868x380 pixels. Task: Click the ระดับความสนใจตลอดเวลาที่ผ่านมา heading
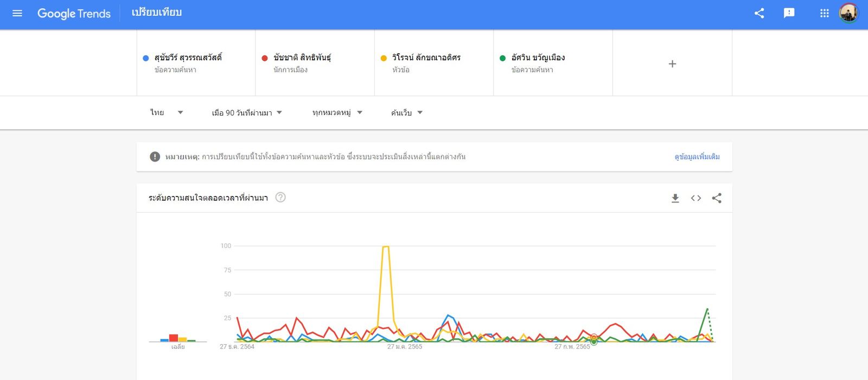tap(208, 198)
